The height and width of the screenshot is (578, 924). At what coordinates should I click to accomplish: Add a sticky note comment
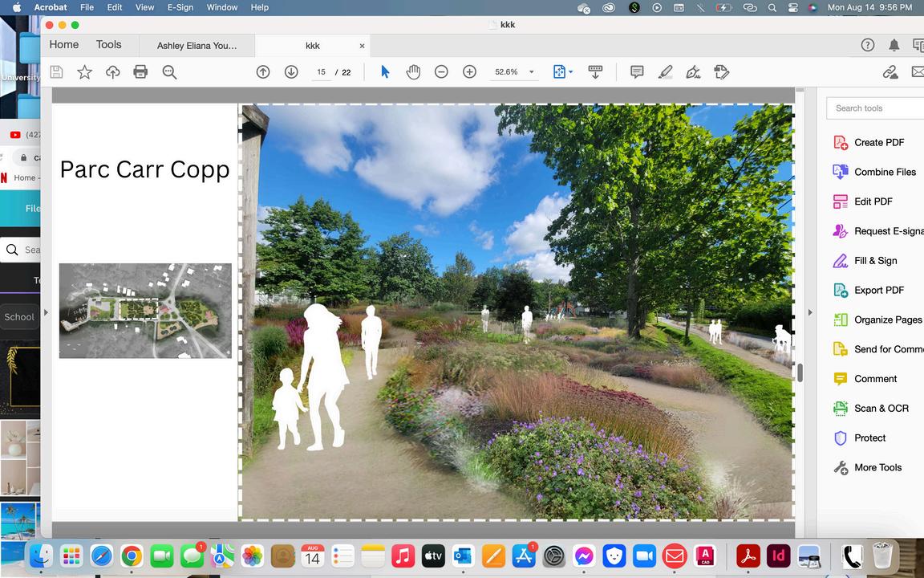[637, 72]
